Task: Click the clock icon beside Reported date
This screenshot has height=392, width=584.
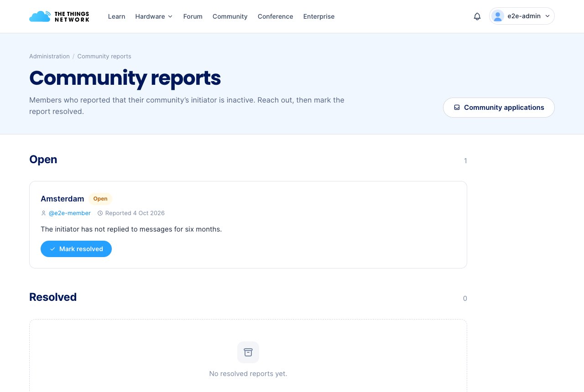Action: (100, 213)
